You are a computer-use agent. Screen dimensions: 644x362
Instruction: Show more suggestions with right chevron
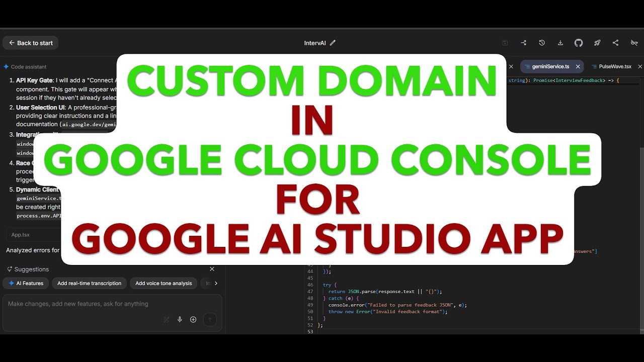(x=216, y=283)
